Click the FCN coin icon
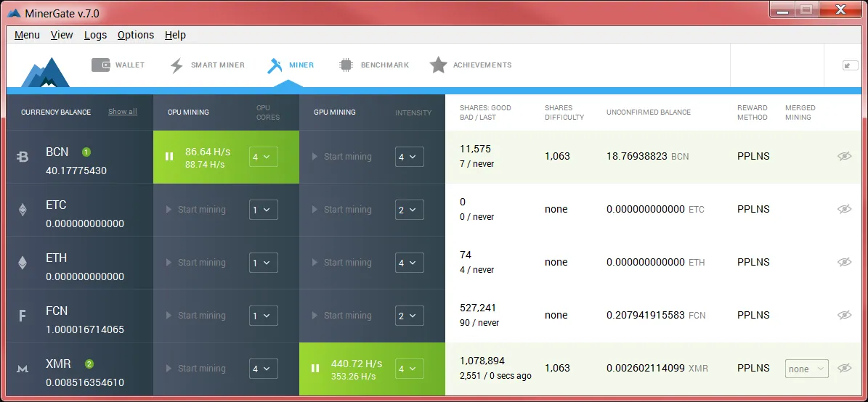 [x=23, y=316]
